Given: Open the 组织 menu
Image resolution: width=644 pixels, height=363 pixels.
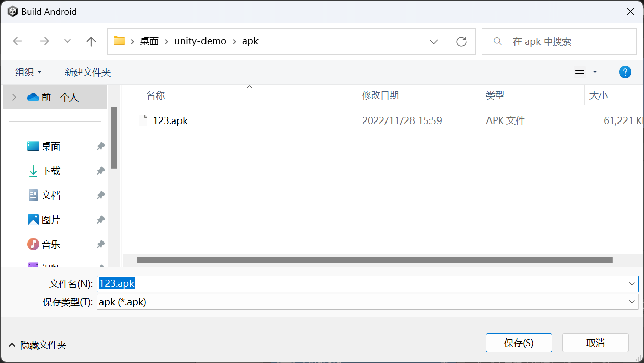Looking at the screenshot, I should point(29,72).
